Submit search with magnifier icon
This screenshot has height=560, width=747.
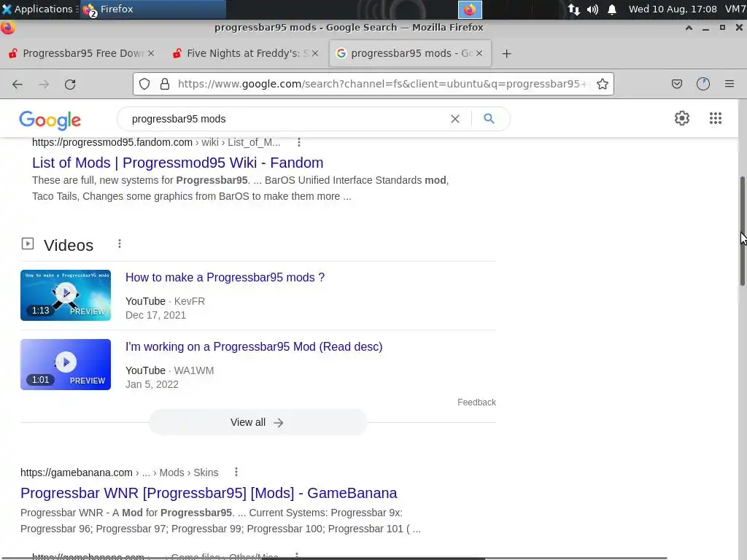point(489,119)
